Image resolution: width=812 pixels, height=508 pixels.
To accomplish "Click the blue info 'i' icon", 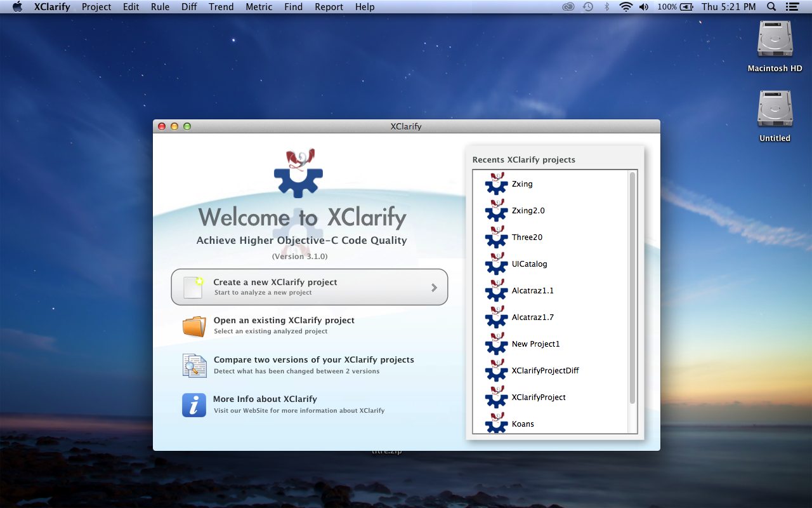I will pos(194,404).
